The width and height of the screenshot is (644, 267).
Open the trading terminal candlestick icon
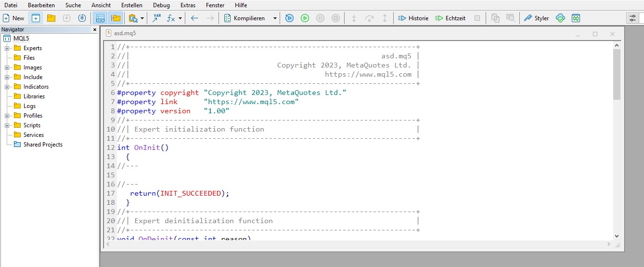coord(576,18)
